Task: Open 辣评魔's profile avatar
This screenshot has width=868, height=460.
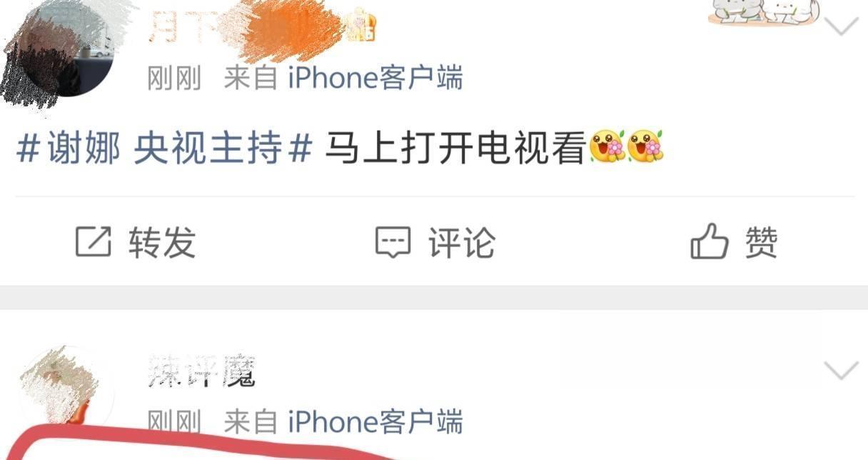Action: click(x=64, y=389)
